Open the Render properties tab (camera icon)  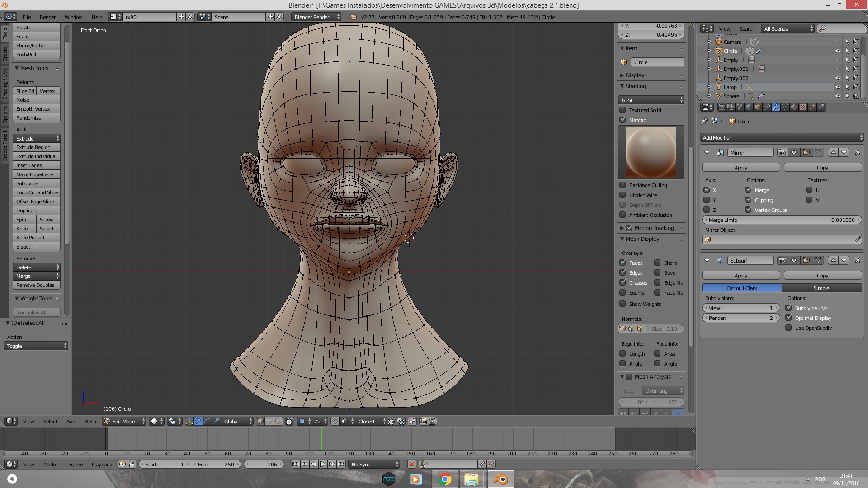[x=722, y=107]
